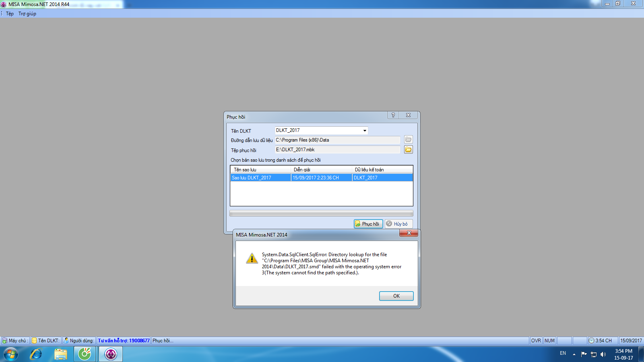Open Cốc Cốc browser from the taskbar
644x362 pixels.
[x=85, y=354]
